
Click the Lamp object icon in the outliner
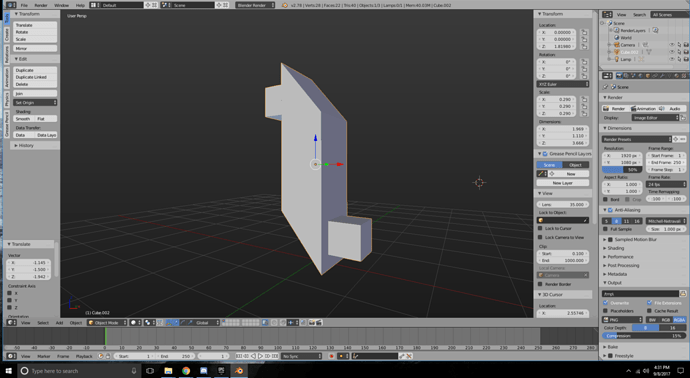point(617,59)
